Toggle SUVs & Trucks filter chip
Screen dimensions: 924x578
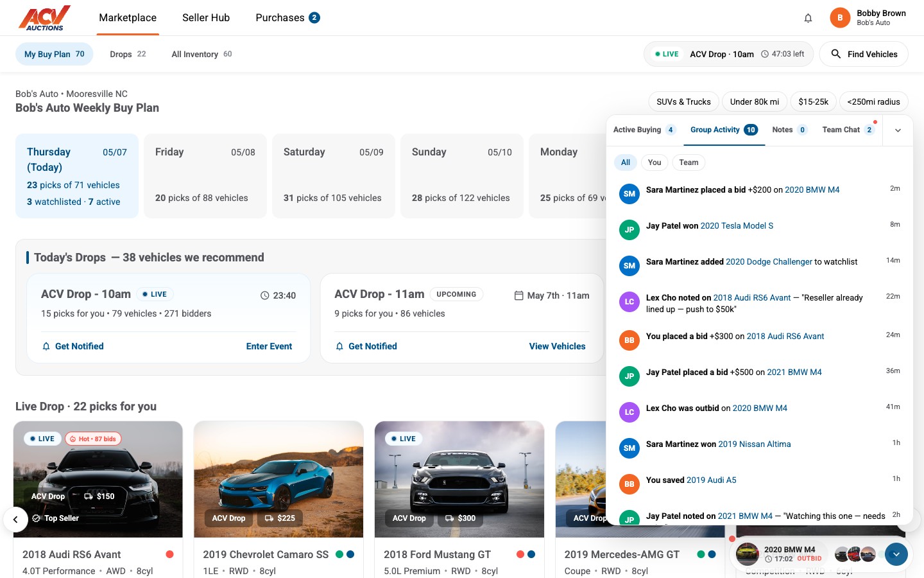point(683,101)
